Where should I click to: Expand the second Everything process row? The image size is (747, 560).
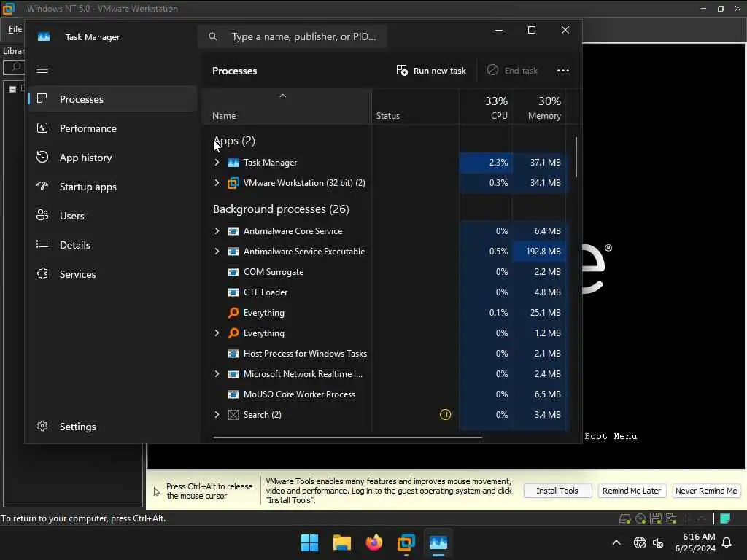pos(217,332)
